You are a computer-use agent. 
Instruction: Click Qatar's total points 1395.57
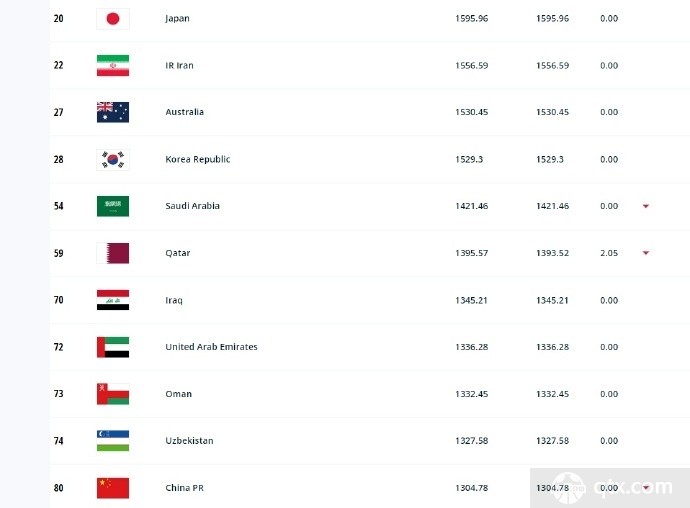click(x=472, y=253)
